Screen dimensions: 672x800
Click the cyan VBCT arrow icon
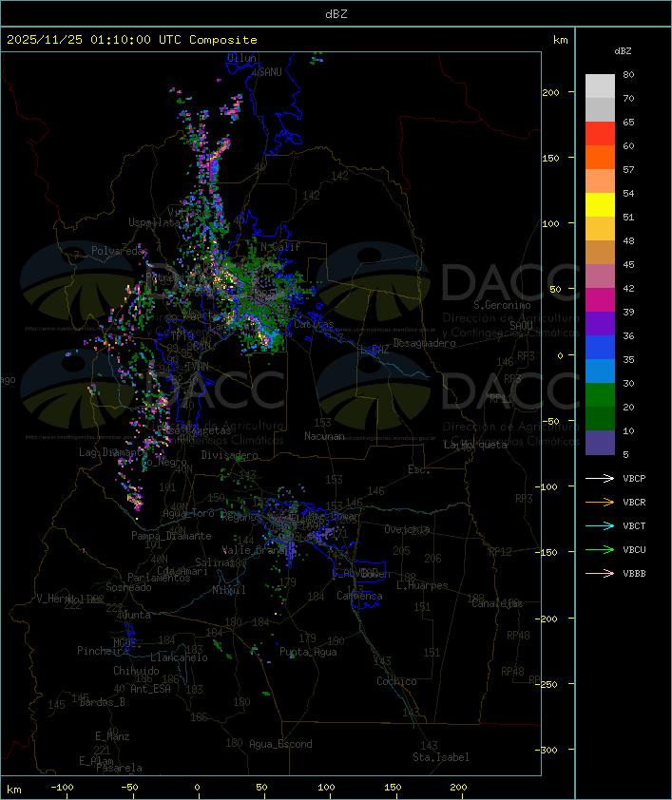[x=600, y=525]
